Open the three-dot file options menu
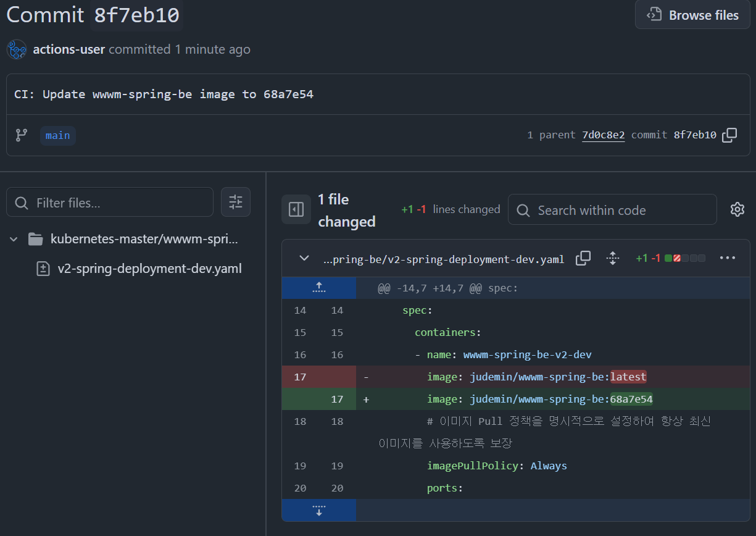Screen dimensions: 756x536 728,258
